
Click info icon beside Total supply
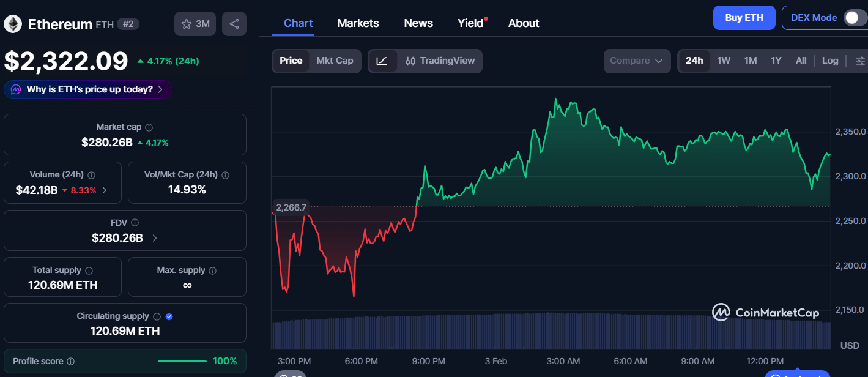[x=89, y=271]
